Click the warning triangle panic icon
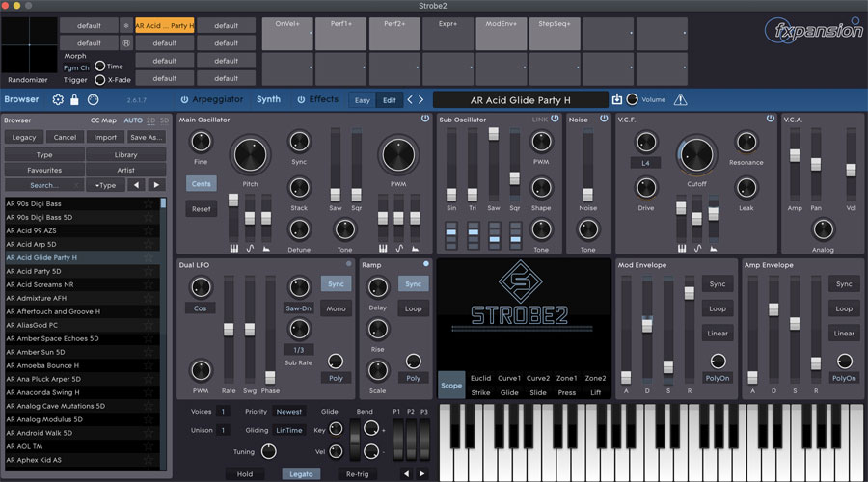 click(680, 99)
